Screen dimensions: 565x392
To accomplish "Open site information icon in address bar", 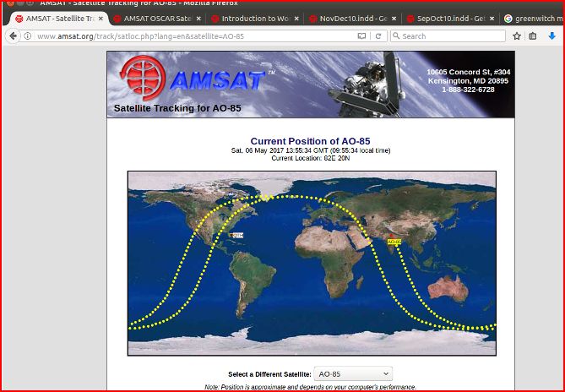I will coord(27,36).
